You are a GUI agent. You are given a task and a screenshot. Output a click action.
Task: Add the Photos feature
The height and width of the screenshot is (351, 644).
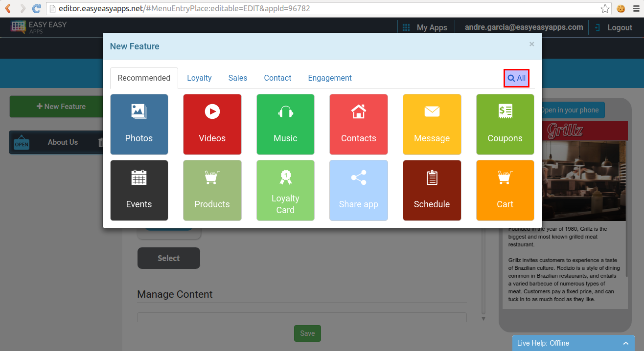point(139,124)
